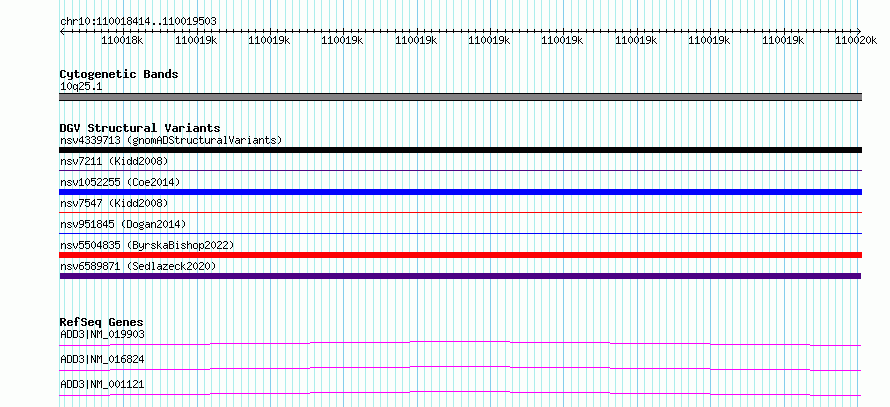Click the nsv6589871 (Sedlazeck2020) label
Viewport: 890px width, 407px height.
pyautogui.click(x=138, y=266)
